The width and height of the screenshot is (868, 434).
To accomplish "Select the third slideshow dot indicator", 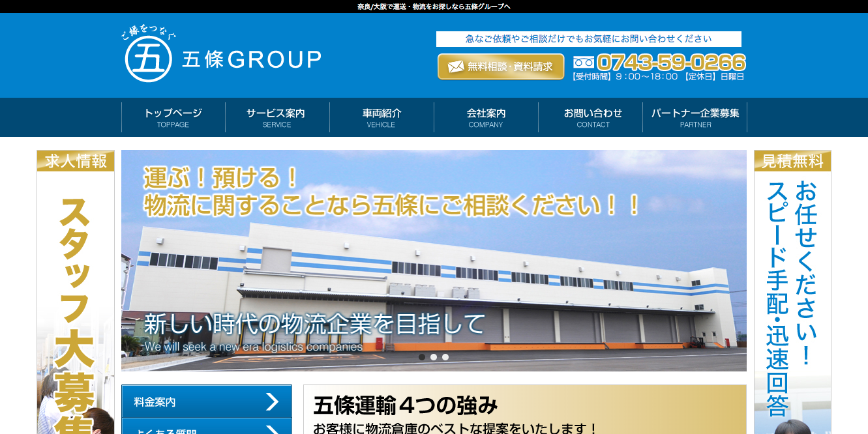I will point(445,357).
